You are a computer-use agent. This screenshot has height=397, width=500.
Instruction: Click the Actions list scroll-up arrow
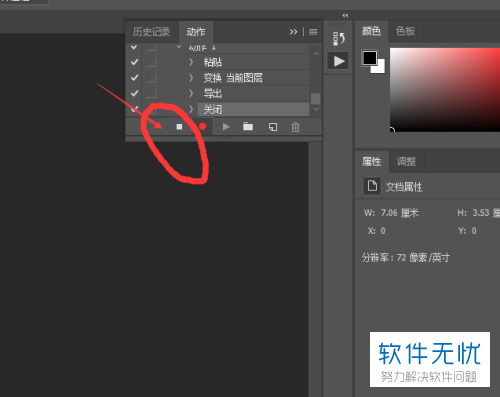pos(316,53)
